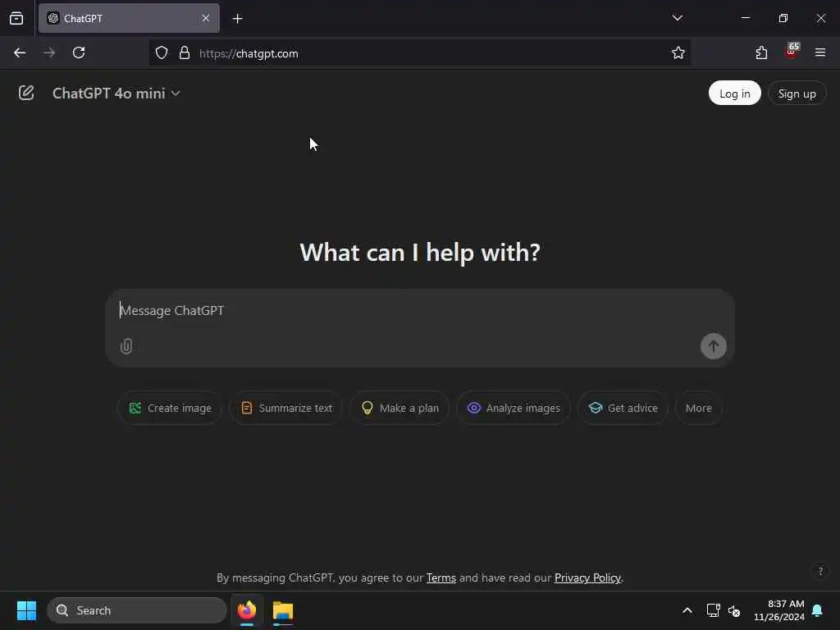This screenshot has width=840, height=630.
Task: Show hidden system tray icons
Action: [687, 610]
